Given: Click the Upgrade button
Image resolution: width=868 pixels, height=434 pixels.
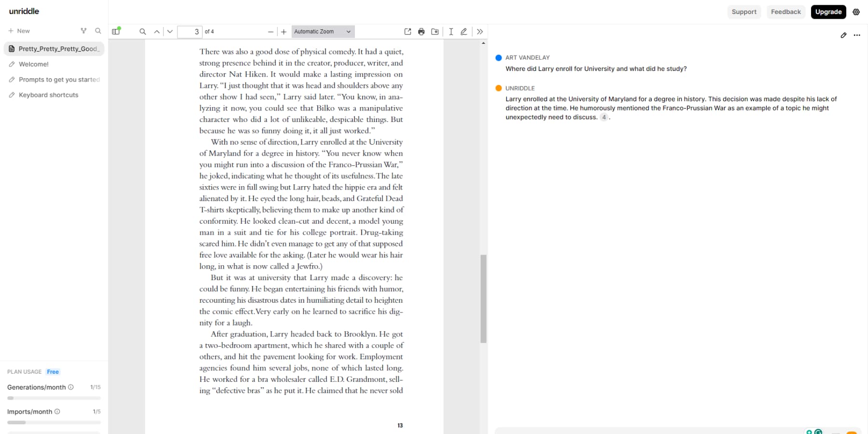Looking at the screenshot, I should [828, 12].
